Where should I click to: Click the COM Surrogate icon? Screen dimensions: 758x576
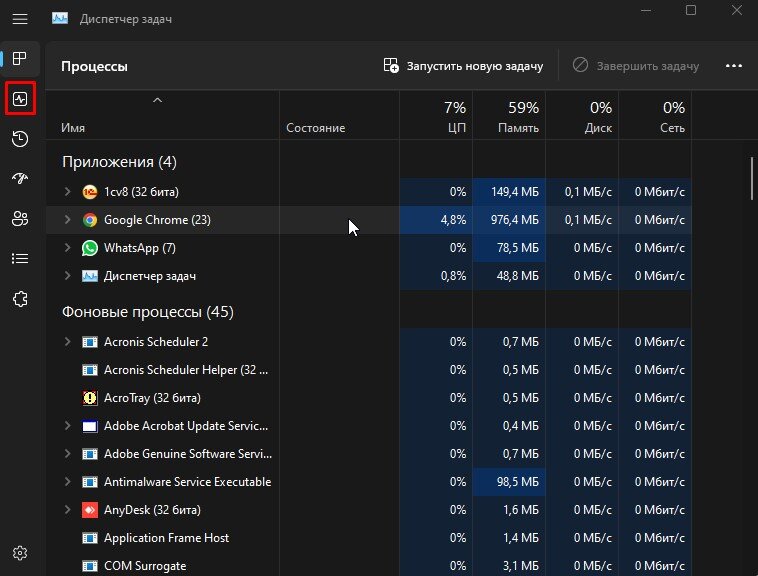click(x=89, y=566)
